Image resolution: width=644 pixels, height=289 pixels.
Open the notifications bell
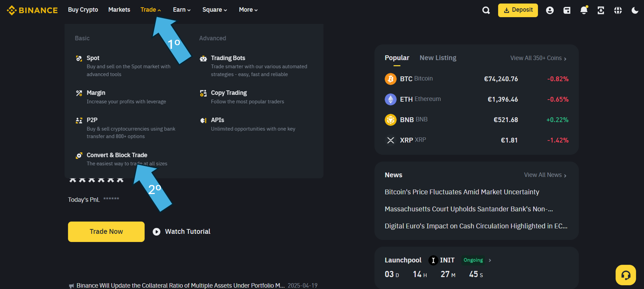pos(584,10)
